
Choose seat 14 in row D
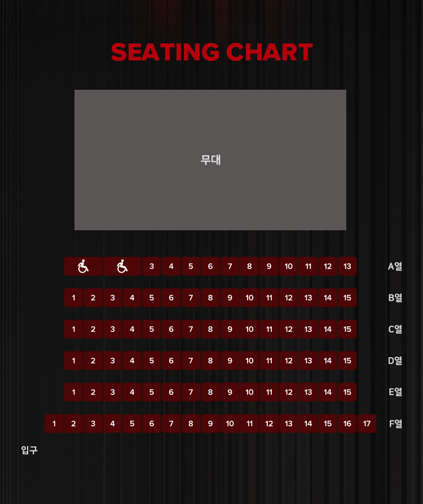328,361
